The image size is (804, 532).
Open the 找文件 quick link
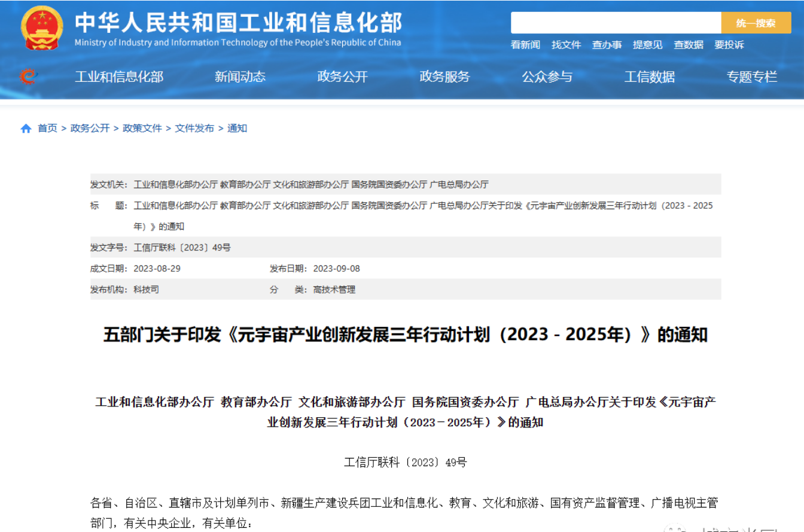pos(566,45)
